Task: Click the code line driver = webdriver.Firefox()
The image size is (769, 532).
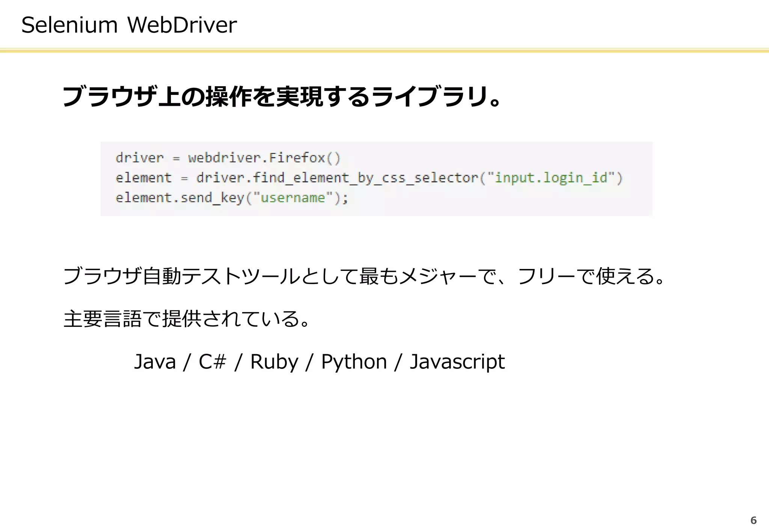Action: tap(228, 158)
